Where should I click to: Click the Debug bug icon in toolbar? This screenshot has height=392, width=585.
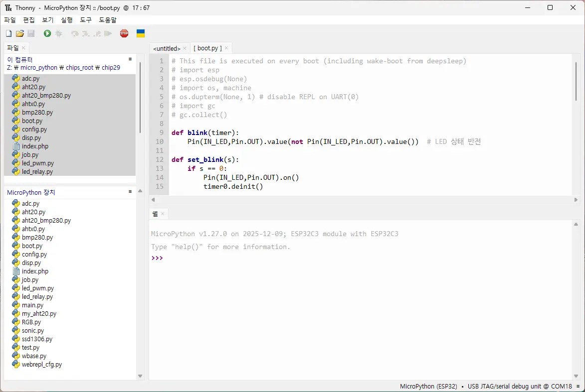pyautogui.click(x=58, y=33)
